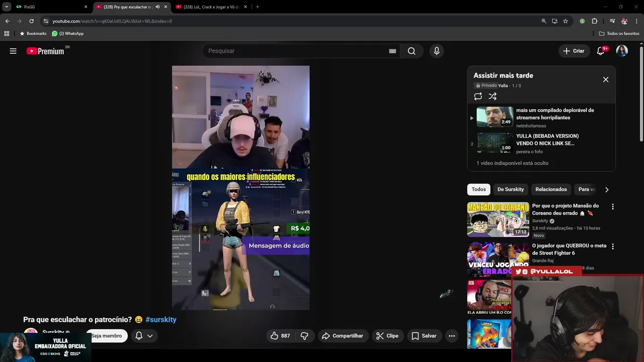Open Chrome three-dot menu

point(636,21)
